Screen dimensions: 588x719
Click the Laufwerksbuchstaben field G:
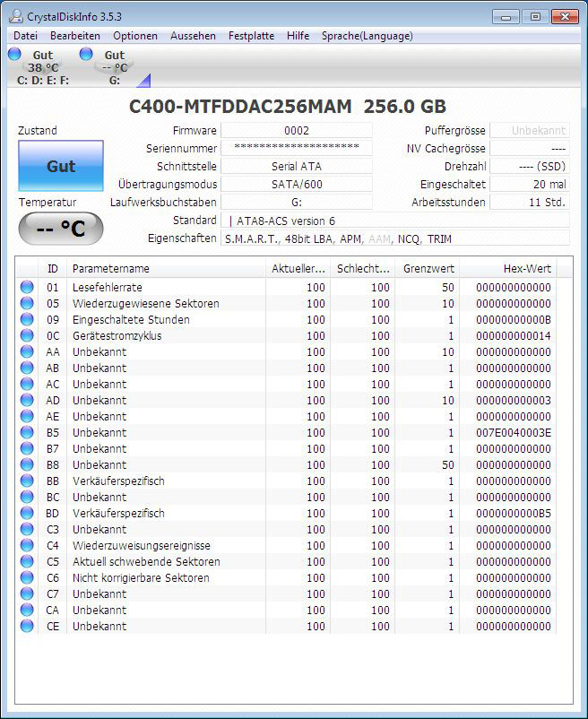297,202
